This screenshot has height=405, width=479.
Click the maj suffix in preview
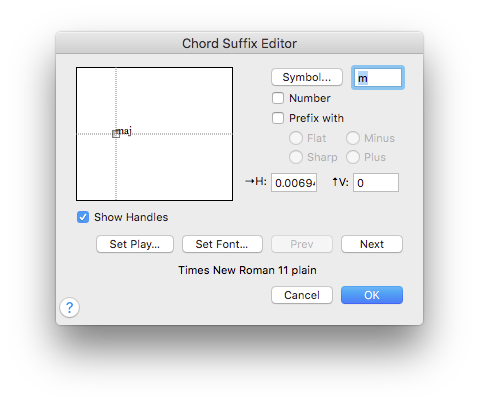[x=124, y=131]
